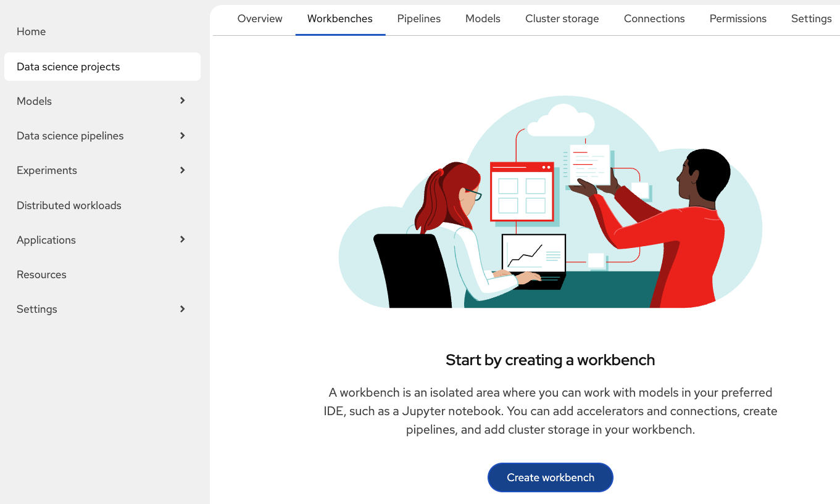
Task: Open the Permissions tab
Action: click(x=738, y=19)
